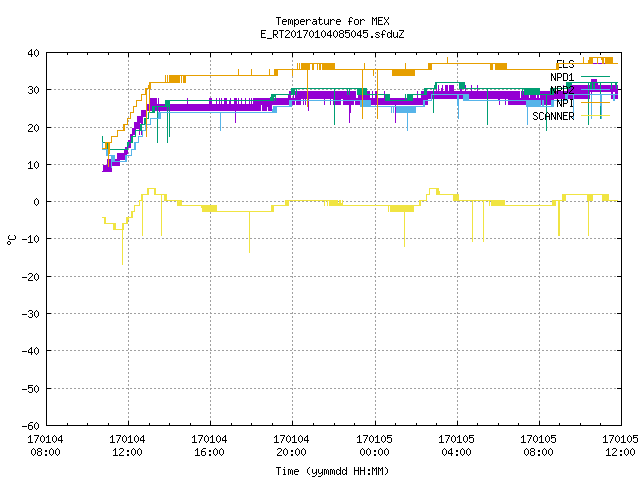Click the y-axis tick label -30
The width and height of the screenshot is (640, 480).
pyautogui.click(x=31, y=314)
